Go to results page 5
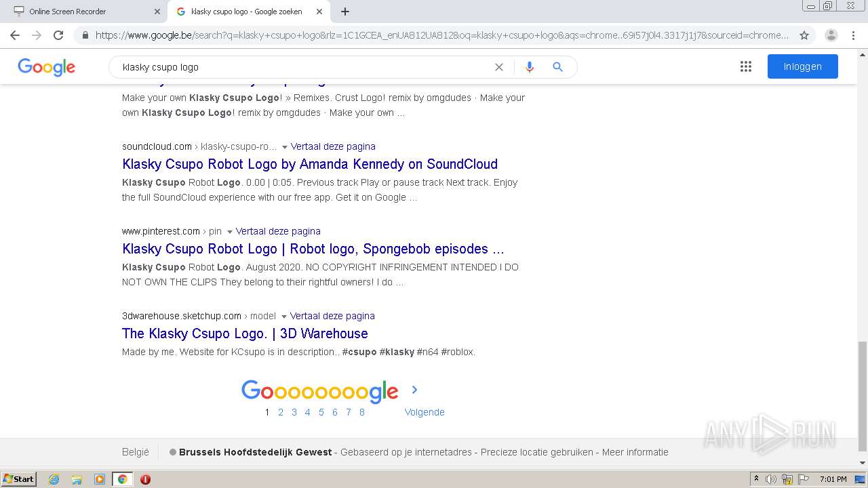Screen dimensions: 868x488 coord(321,412)
